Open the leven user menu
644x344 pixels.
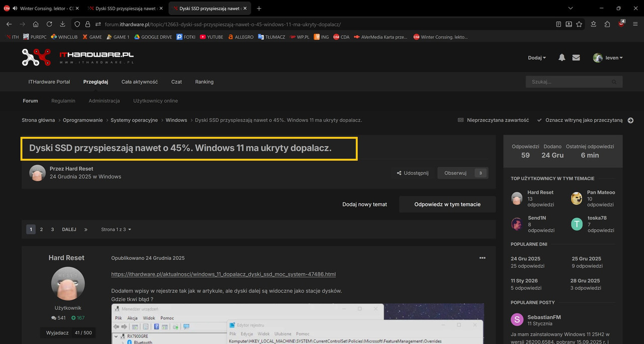[x=608, y=58]
